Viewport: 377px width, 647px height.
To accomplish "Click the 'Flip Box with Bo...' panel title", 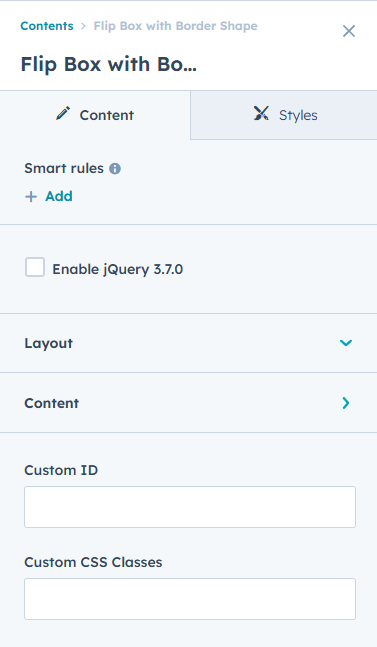I will (108, 64).
